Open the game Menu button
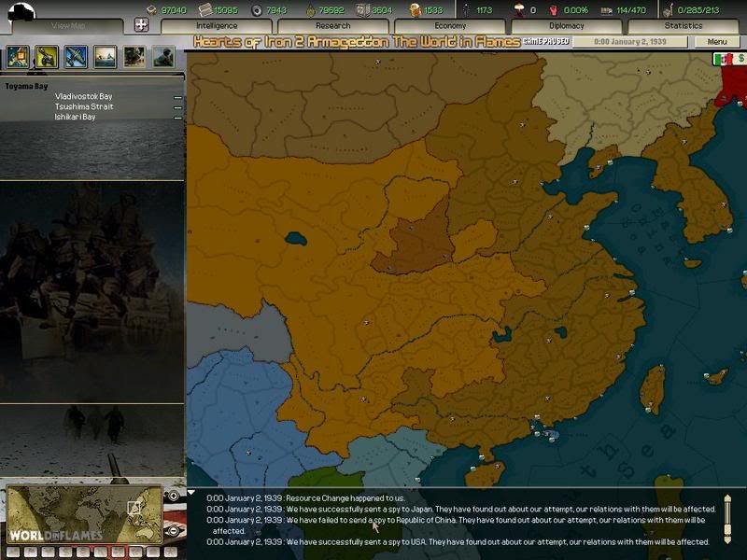747x560 pixels. (x=717, y=42)
